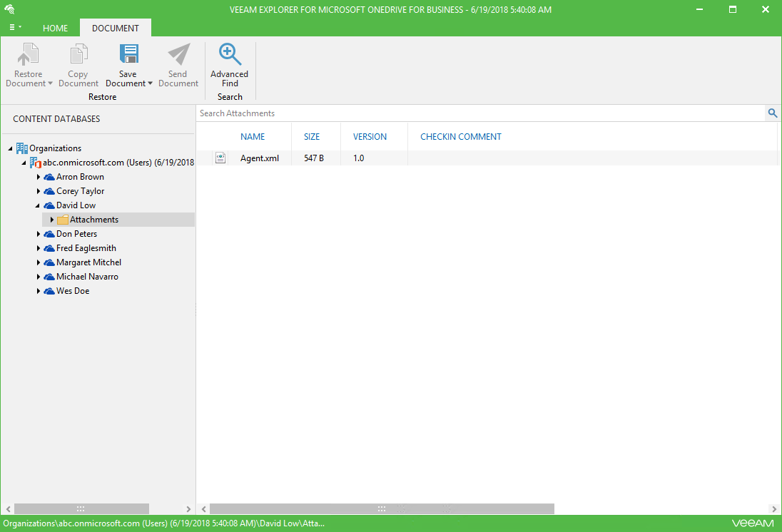Click the tree panel horizontal scrollbar thumb
This screenshot has width=782, height=532.
click(81, 509)
